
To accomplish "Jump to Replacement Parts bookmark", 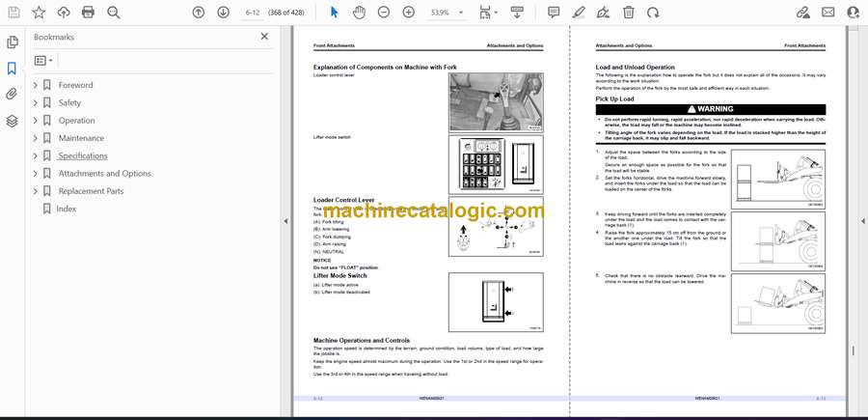I will pyautogui.click(x=91, y=191).
